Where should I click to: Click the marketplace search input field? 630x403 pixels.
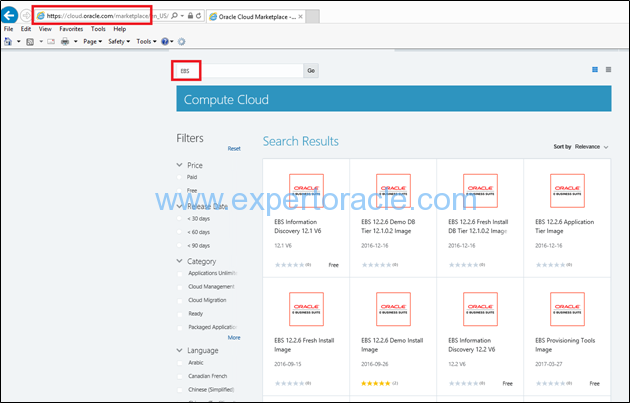click(240, 71)
